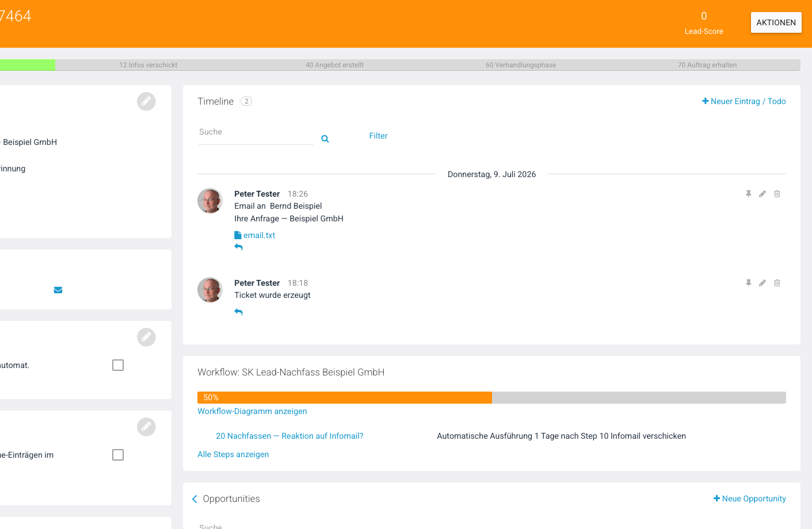812x529 pixels.
Task: Toggle the Einträgen im checkbox
Action: coord(118,455)
